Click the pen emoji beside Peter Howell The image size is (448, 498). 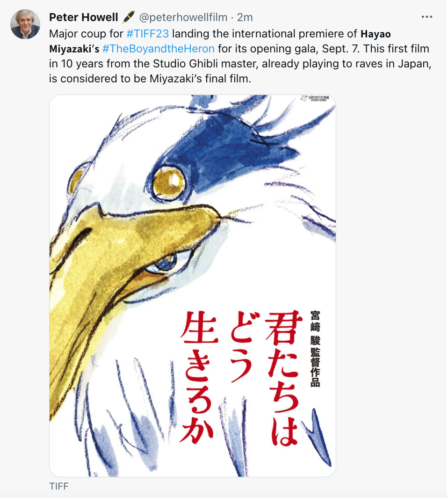128,17
